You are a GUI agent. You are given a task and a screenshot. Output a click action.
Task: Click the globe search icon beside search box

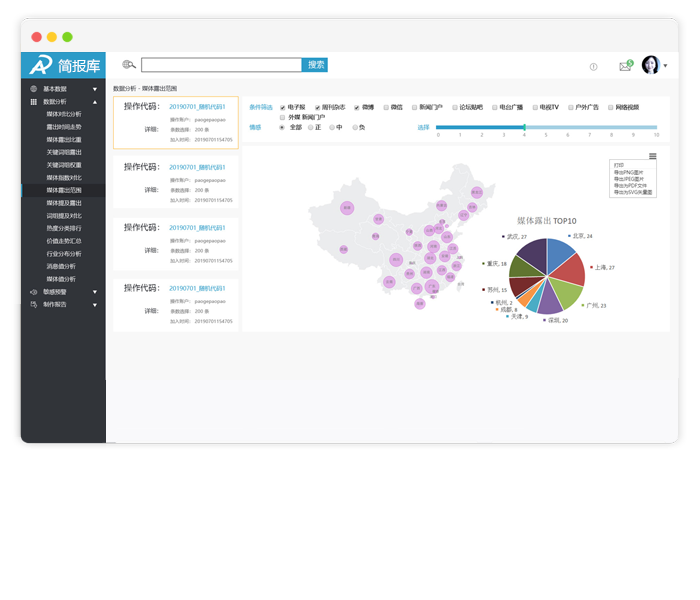(x=129, y=65)
